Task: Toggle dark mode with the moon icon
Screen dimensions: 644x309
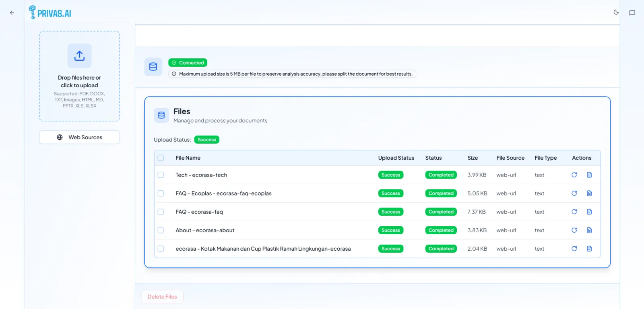Action: pos(616,12)
